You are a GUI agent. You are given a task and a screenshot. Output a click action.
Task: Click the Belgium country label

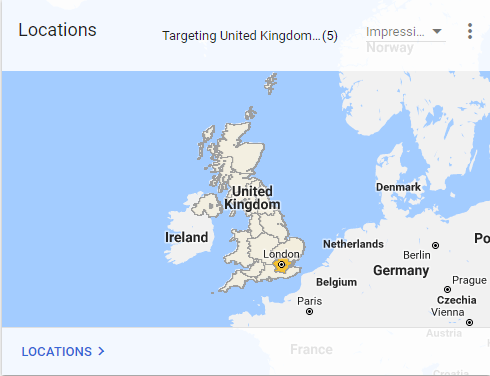point(336,282)
